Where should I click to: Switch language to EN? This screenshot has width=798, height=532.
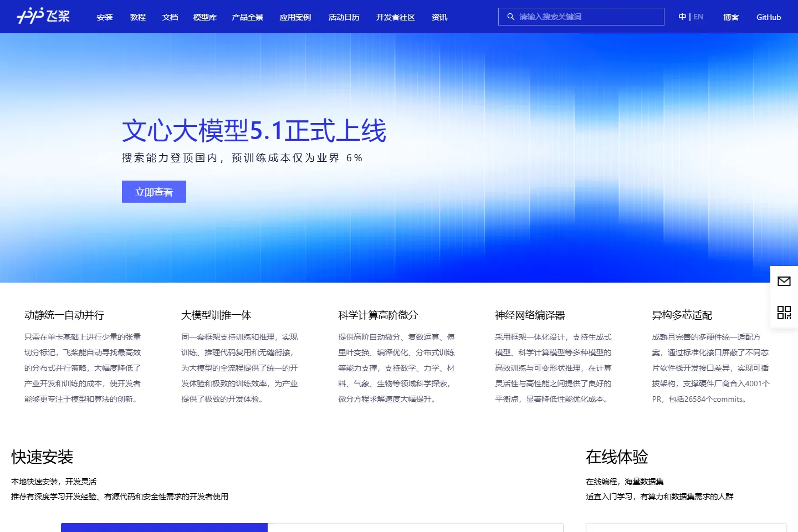tap(698, 17)
